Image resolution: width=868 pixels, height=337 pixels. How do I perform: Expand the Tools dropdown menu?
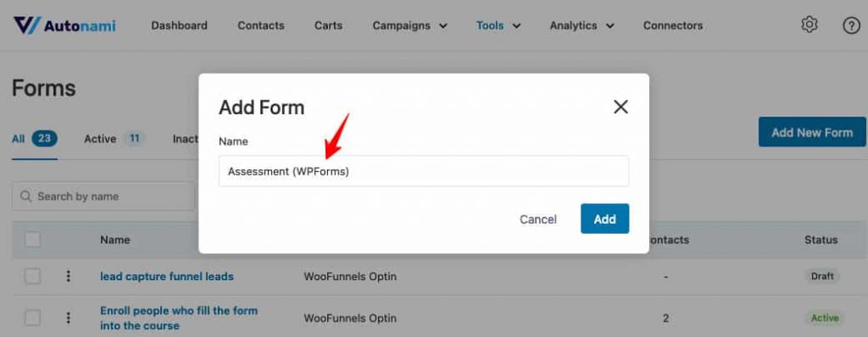[x=498, y=25]
